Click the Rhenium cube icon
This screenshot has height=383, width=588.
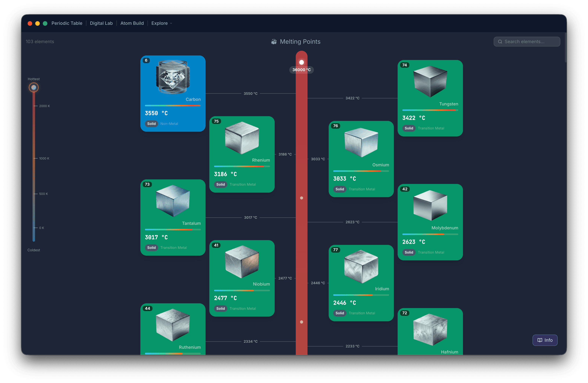tap(242, 138)
